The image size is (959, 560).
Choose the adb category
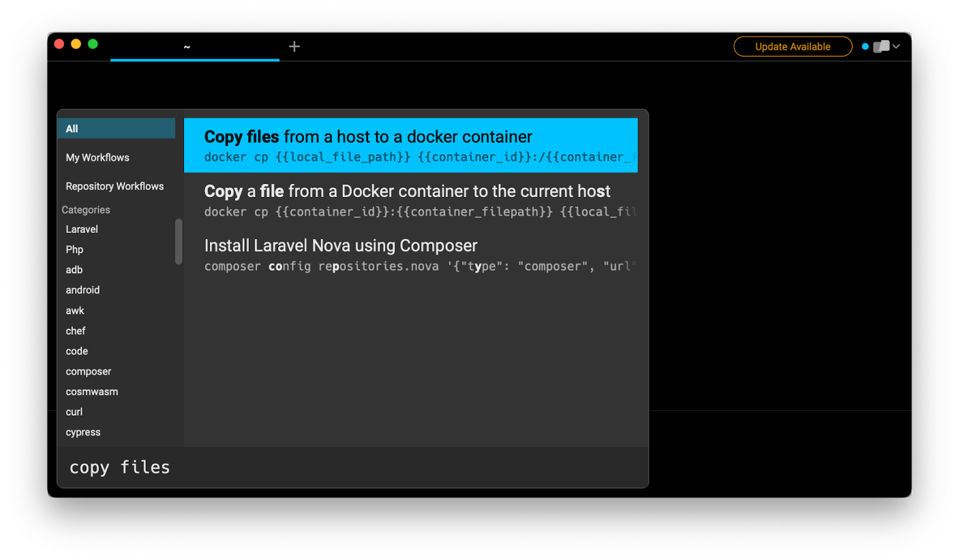(x=74, y=270)
